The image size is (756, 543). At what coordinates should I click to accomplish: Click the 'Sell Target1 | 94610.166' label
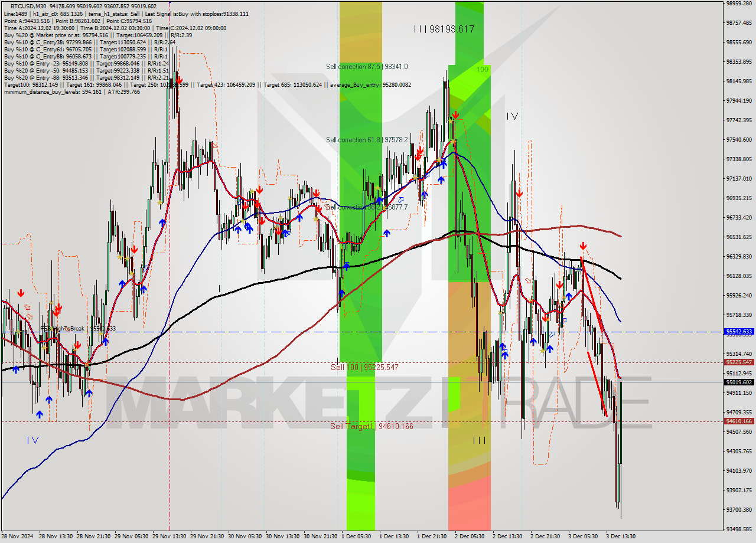click(x=372, y=426)
